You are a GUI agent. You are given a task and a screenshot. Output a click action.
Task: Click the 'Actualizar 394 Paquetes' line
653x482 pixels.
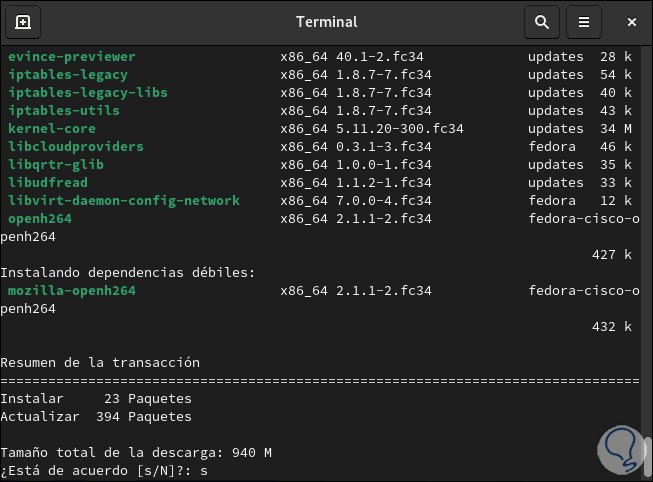pyautogui.click(x=95, y=417)
